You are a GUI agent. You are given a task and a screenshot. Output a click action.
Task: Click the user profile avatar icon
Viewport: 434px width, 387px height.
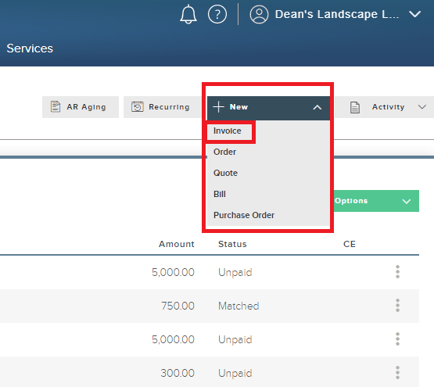click(259, 14)
